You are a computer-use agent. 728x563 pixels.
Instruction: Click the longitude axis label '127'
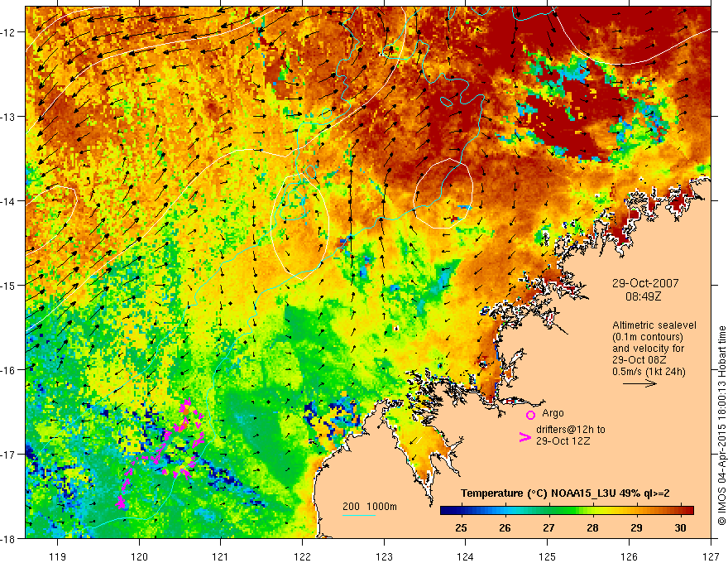(x=711, y=556)
